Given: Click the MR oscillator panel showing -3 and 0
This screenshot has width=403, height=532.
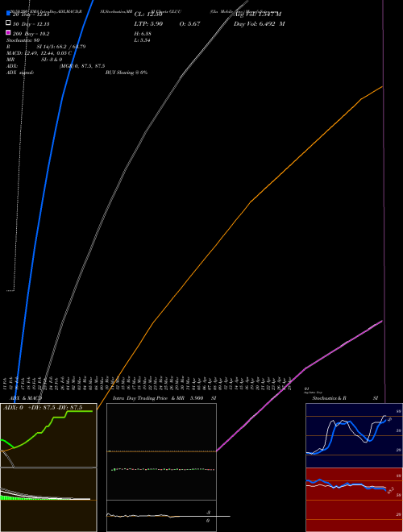Looking at the screenshot, I should coord(161,516).
